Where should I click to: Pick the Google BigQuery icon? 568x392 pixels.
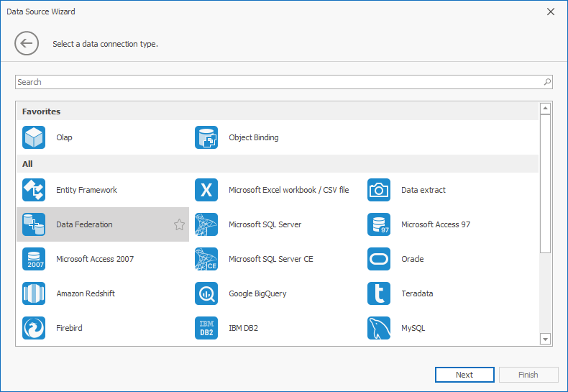coord(206,293)
